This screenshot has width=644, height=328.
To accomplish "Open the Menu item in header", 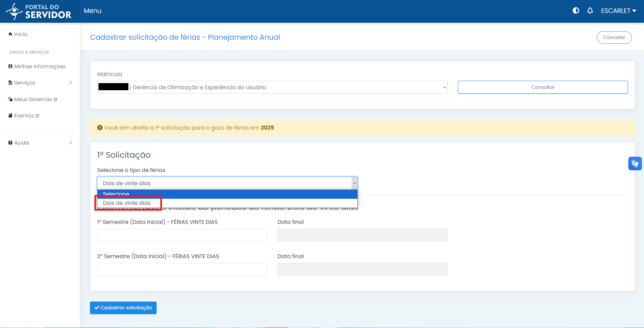I will (92, 11).
